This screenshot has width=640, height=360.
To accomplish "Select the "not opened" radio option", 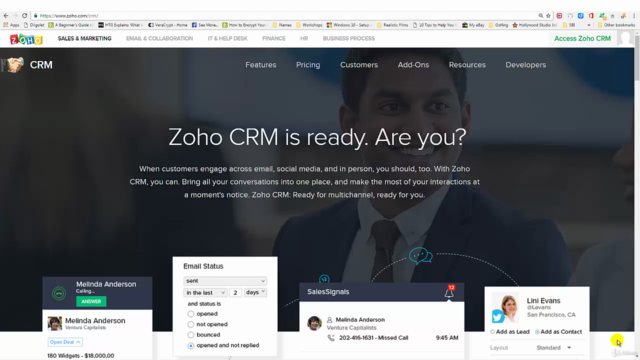I will pyautogui.click(x=191, y=324).
